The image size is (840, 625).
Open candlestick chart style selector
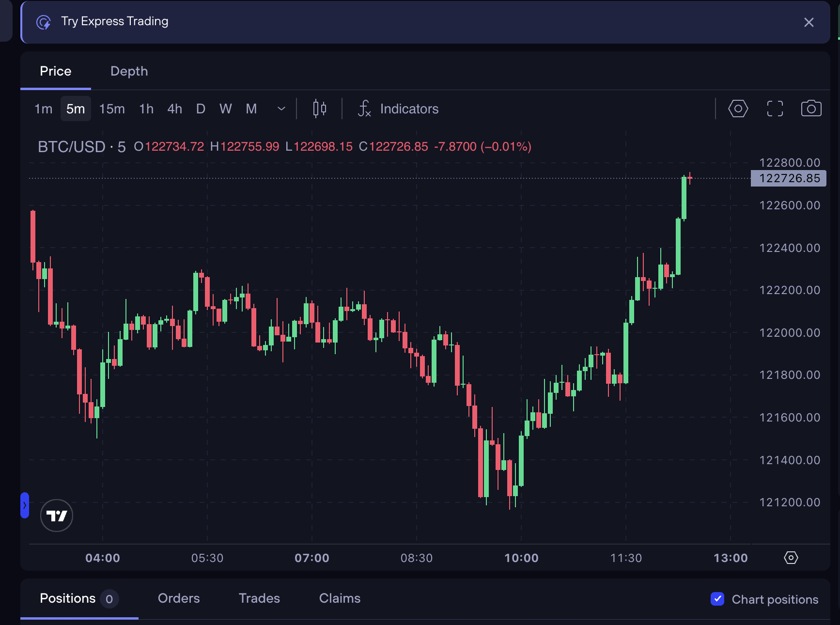(319, 109)
